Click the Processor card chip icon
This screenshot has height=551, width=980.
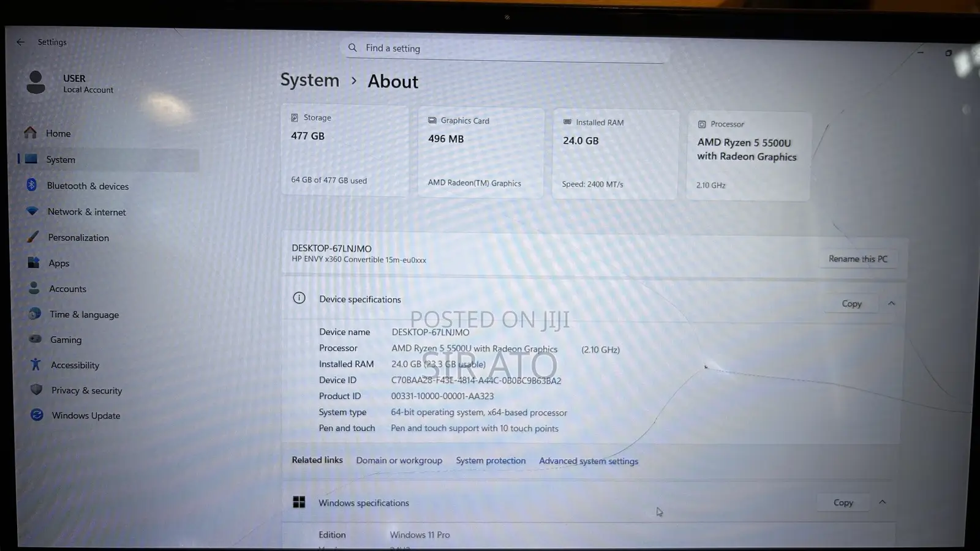[702, 124]
